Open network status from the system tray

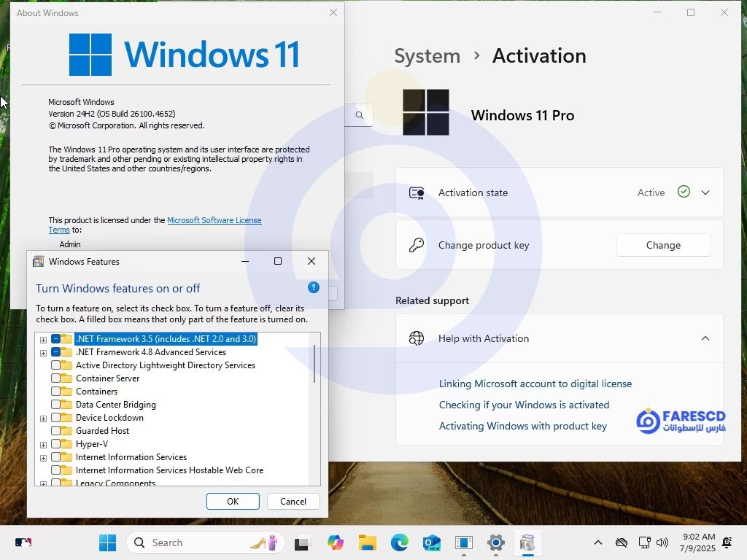[644, 542]
